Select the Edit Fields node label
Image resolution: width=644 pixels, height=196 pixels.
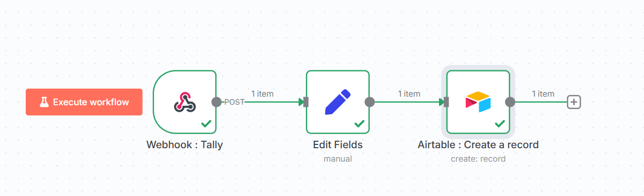[338, 145]
